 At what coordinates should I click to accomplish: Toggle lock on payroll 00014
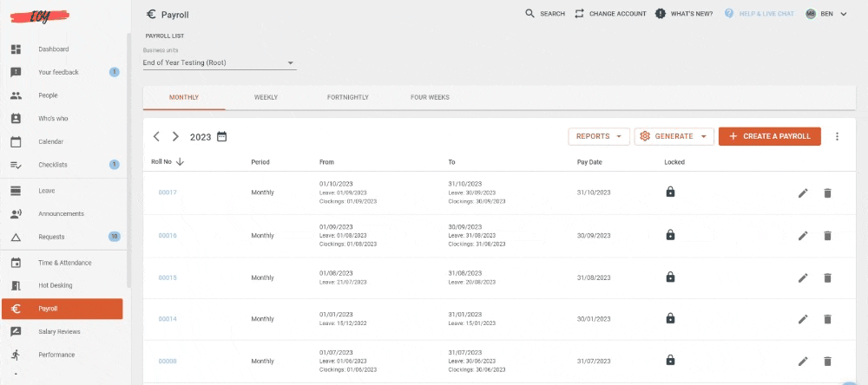coord(670,318)
